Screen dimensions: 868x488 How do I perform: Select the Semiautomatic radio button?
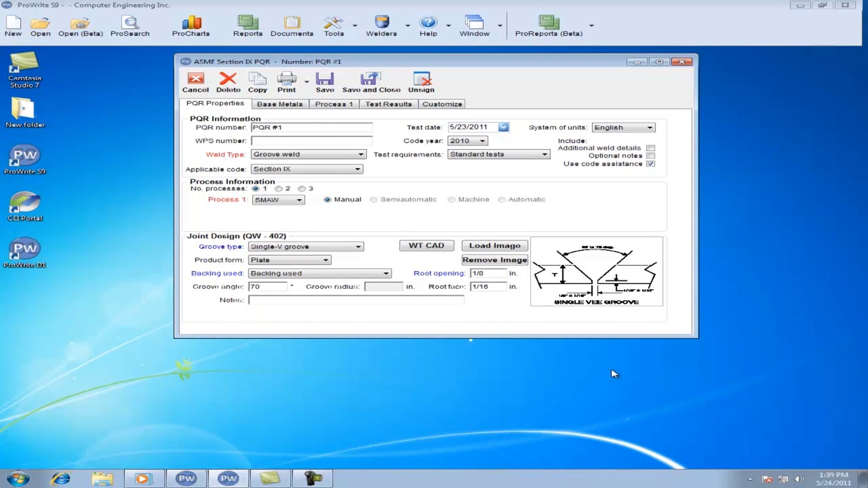tap(374, 200)
